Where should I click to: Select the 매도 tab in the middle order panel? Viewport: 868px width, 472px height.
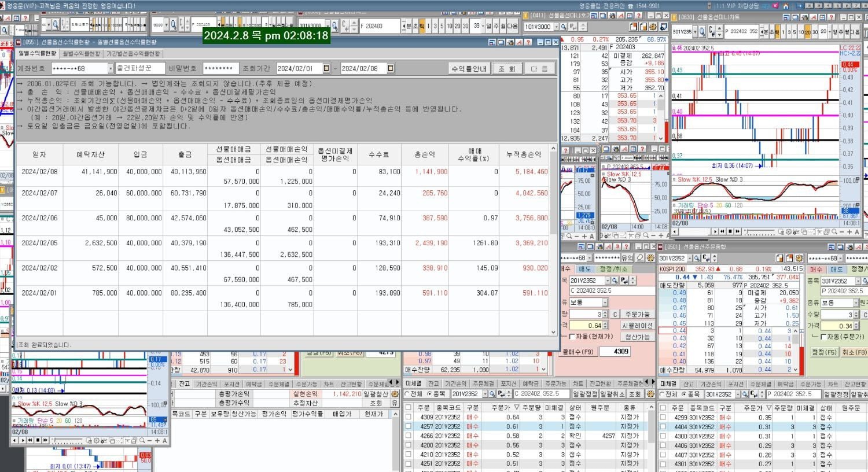click(584, 269)
